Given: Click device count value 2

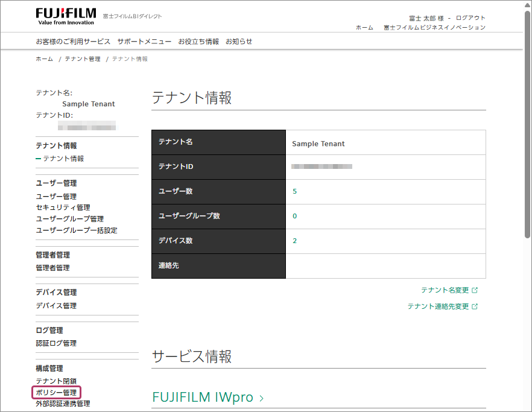Looking at the screenshot, I should [294, 241].
